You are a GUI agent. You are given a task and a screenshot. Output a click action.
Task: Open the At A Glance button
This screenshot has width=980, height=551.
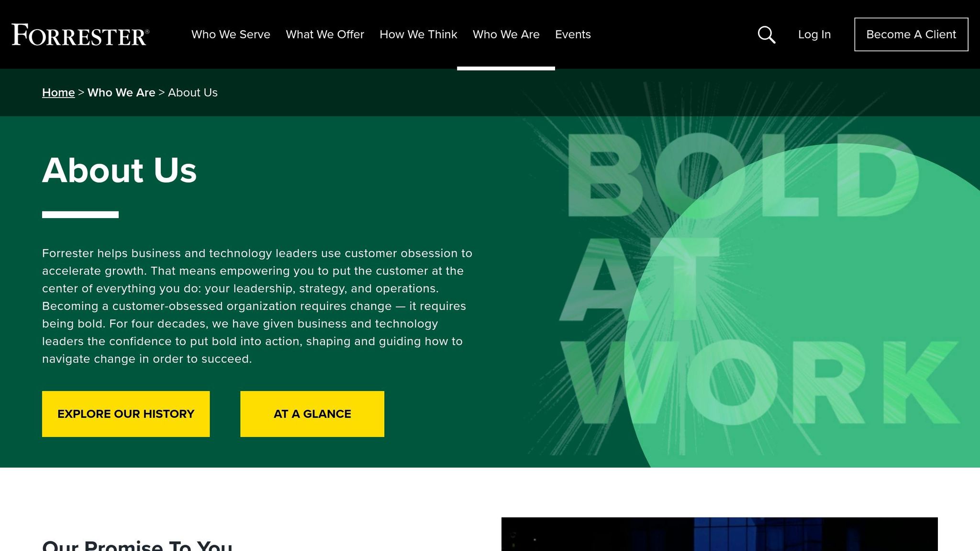[x=312, y=414]
